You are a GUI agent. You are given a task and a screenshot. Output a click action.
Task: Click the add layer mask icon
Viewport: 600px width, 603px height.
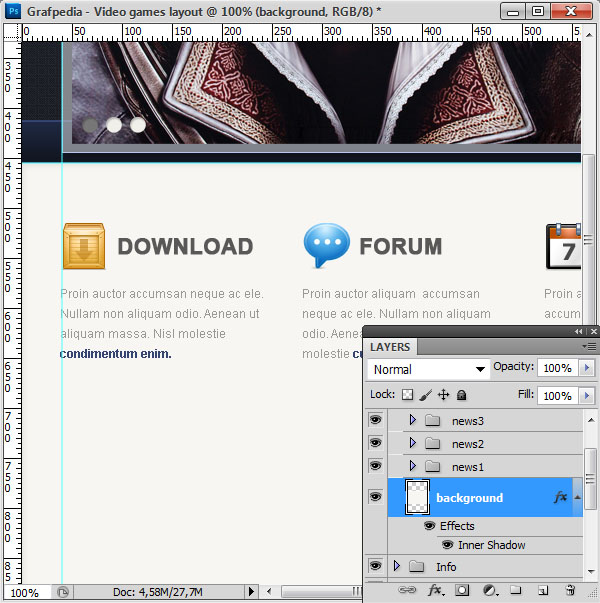click(x=462, y=590)
